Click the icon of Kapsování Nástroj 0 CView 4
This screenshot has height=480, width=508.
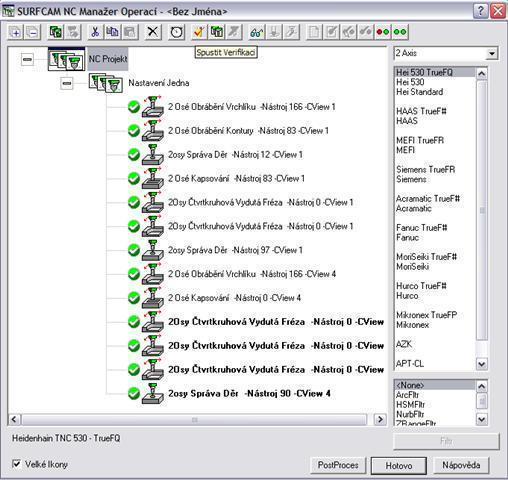point(153,298)
